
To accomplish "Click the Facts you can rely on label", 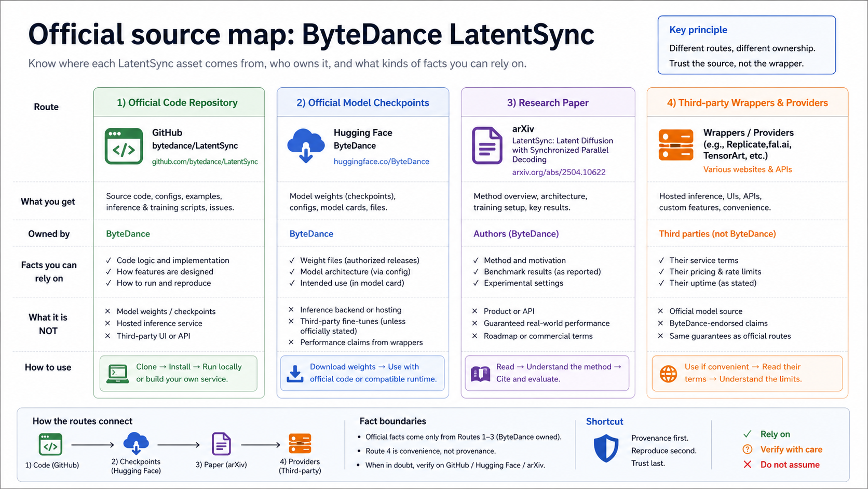I will (49, 272).
